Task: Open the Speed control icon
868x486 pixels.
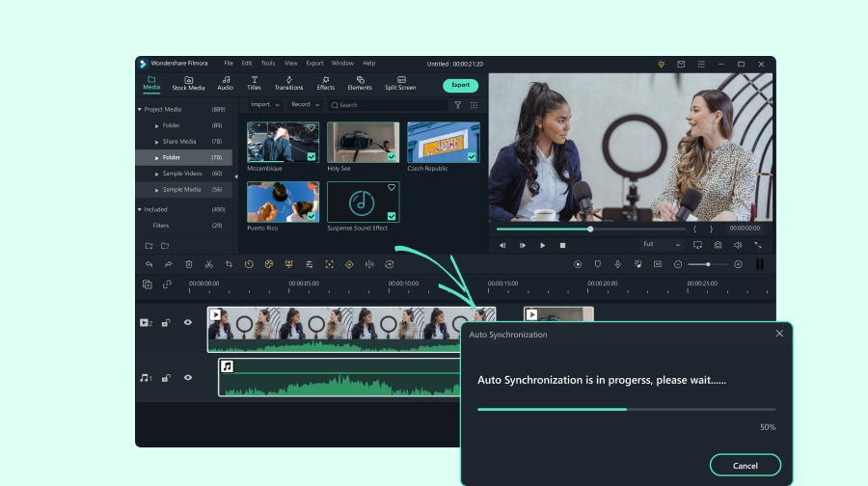Action: 249,264
